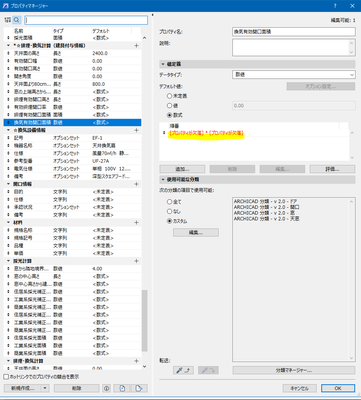
Task: Click the syringe inject button under 転送
Action: [208, 370]
